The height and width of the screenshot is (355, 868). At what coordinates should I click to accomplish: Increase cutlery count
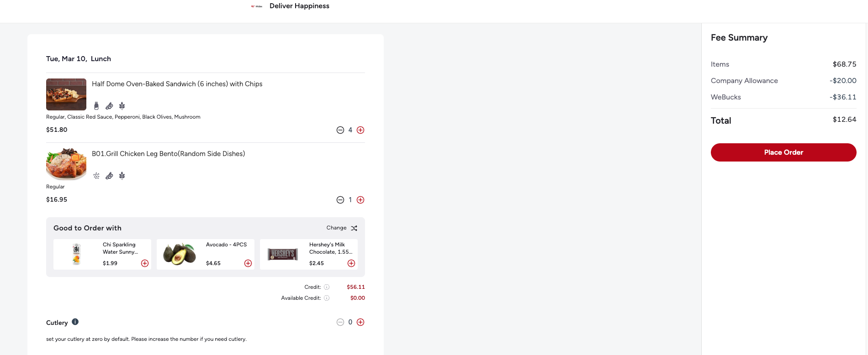[360, 322]
